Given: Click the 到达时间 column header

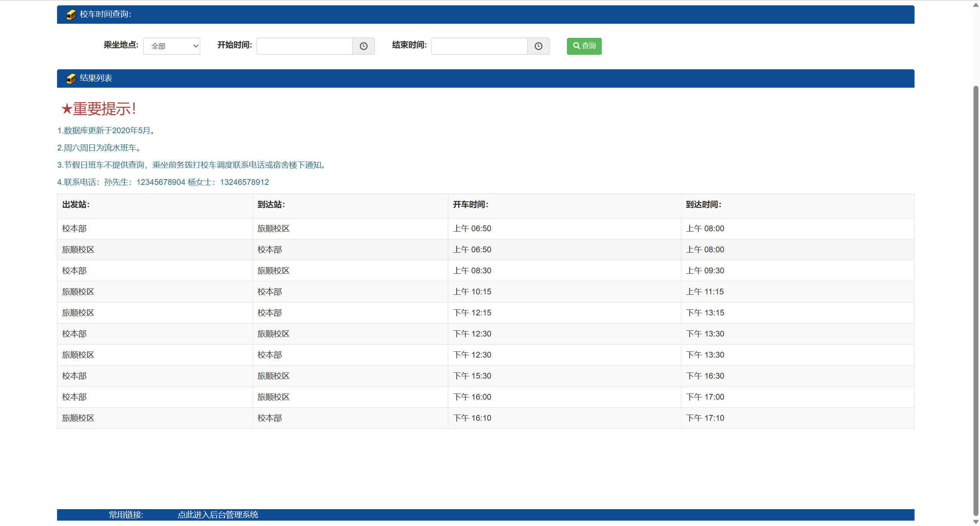Looking at the screenshot, I should pos(703,205).
